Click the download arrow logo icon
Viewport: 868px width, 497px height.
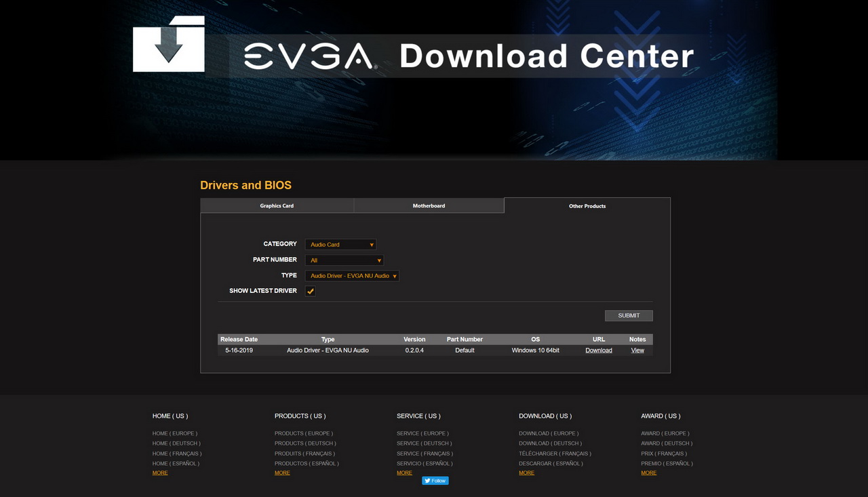click(x=169, y=44)
